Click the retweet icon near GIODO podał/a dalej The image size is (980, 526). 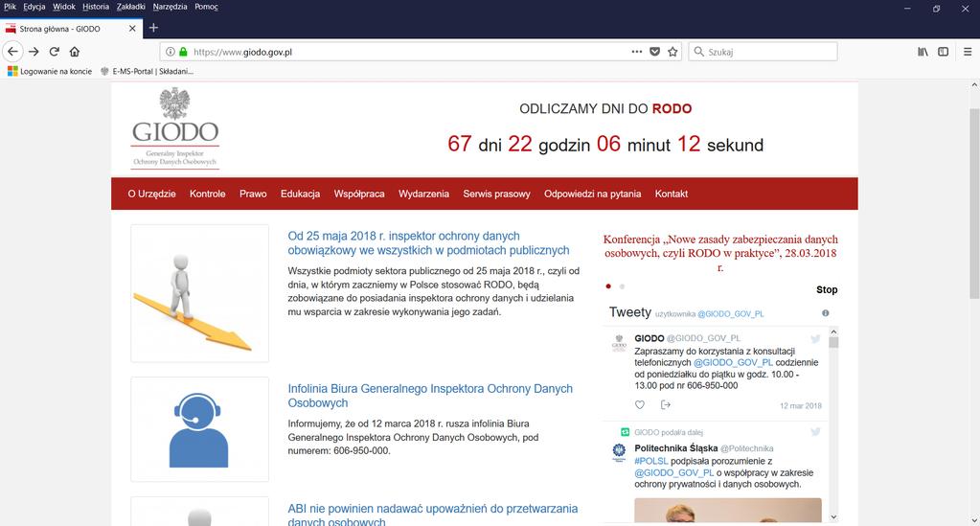click(625, 432)
